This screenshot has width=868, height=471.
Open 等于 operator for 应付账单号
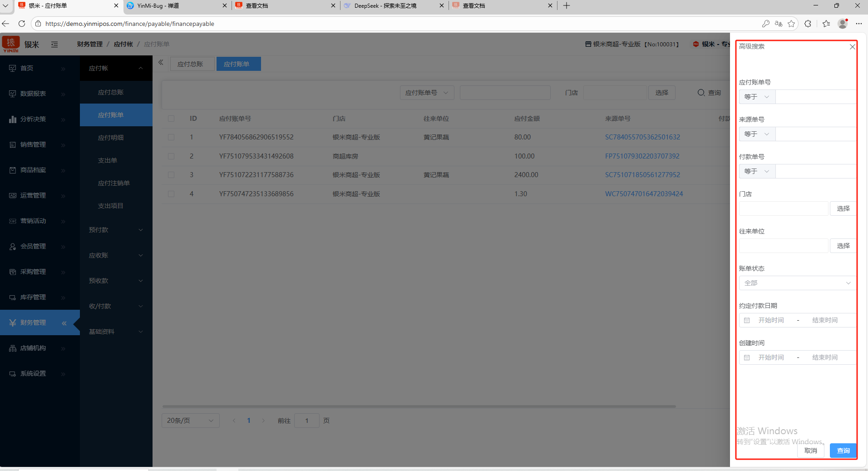point(757,97)
